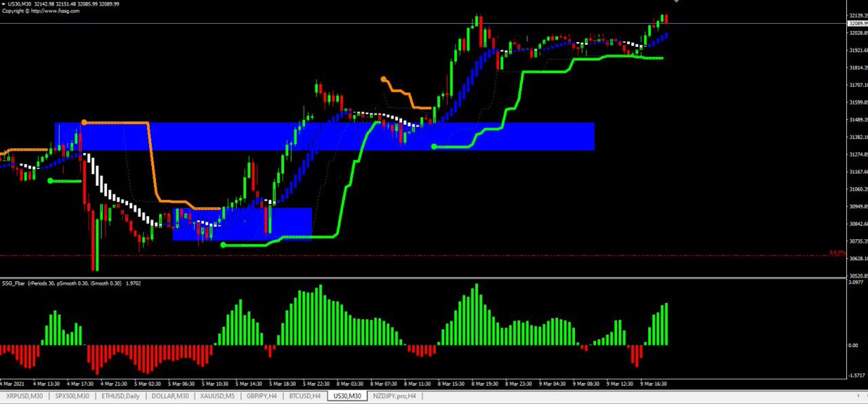Click the 0.00 indicator scale value
Image resolution: width=868 pixels, height=404 pixels.
coord(854,345)
